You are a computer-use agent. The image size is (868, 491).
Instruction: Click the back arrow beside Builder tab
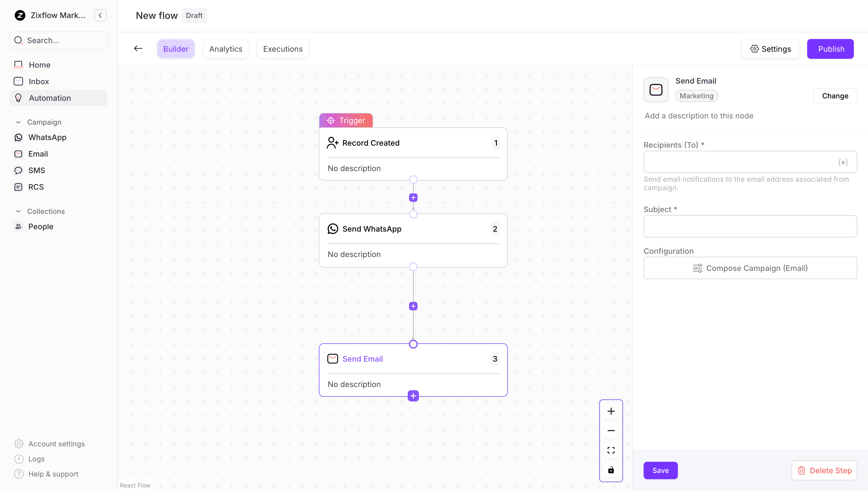138,48
